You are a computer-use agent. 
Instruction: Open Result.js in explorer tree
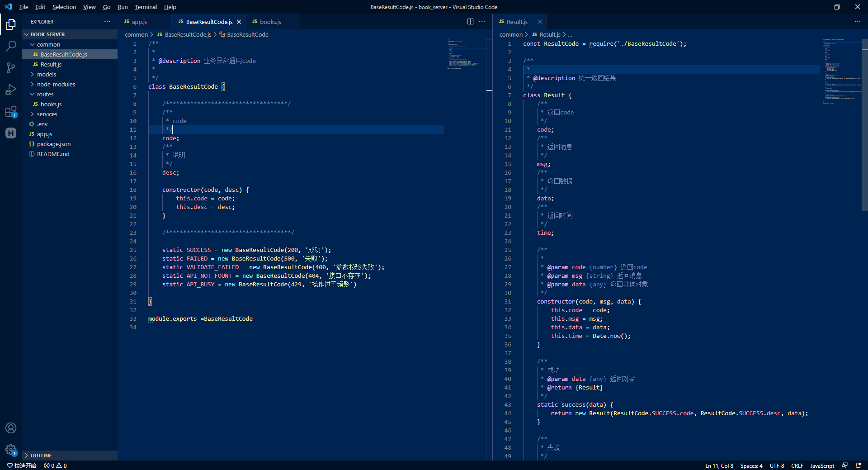(70, 64)
